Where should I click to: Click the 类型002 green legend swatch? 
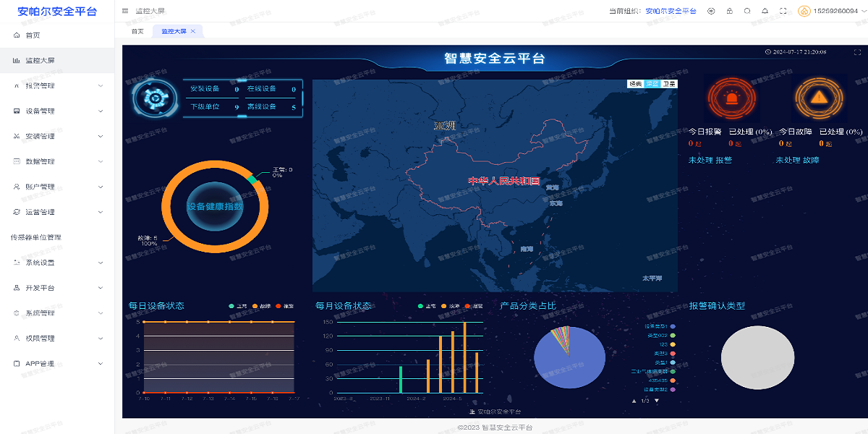click(x=673, y=336)
